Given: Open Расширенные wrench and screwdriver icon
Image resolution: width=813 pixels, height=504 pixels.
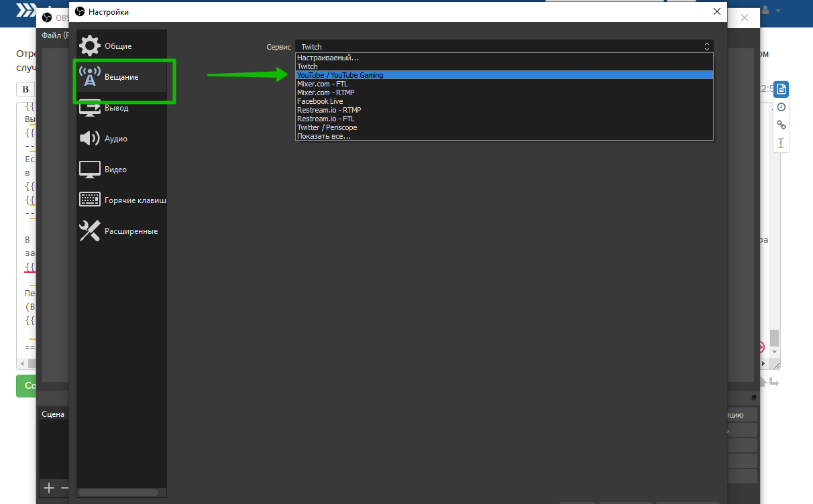Looking at the screenshot, I should point(90,231).
